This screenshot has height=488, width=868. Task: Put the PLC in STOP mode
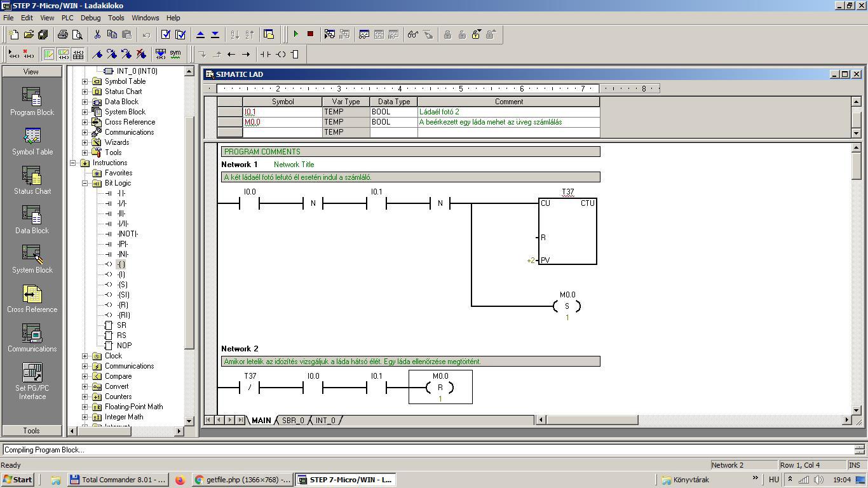310,34
